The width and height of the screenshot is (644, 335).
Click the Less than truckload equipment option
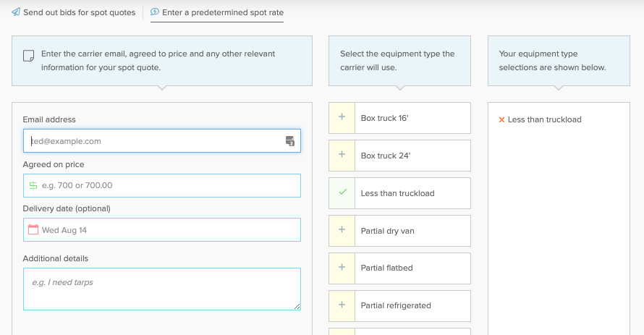(399, 193)
